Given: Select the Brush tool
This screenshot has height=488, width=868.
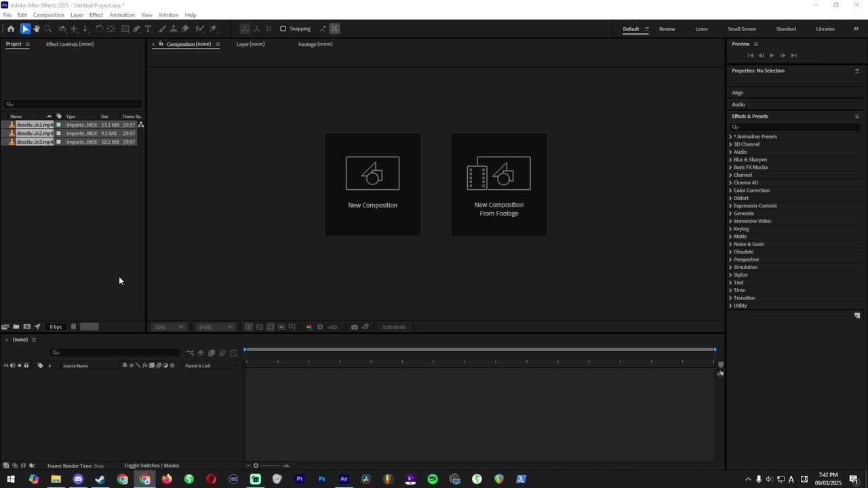Looking at the screenshot, I should (x=163, y=28).
